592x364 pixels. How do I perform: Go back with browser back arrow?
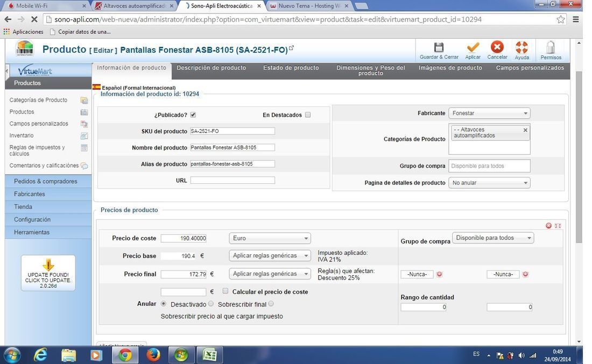(8, 19)
